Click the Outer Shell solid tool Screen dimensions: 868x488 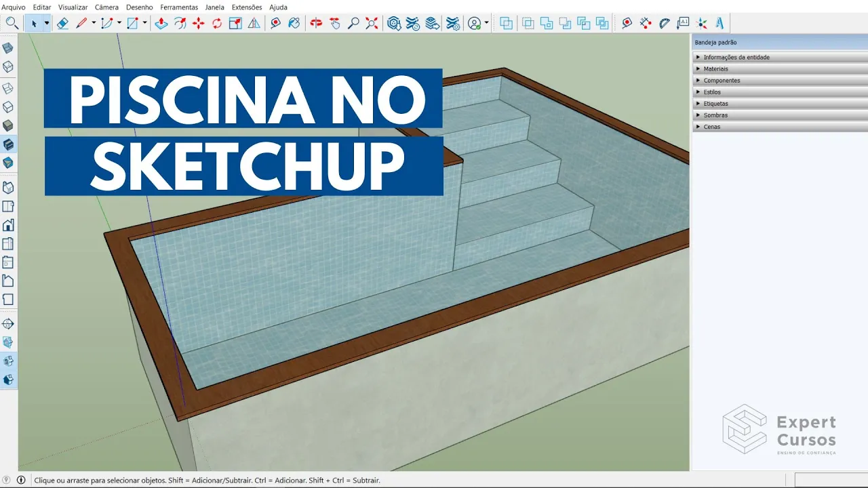pos(506,23)
